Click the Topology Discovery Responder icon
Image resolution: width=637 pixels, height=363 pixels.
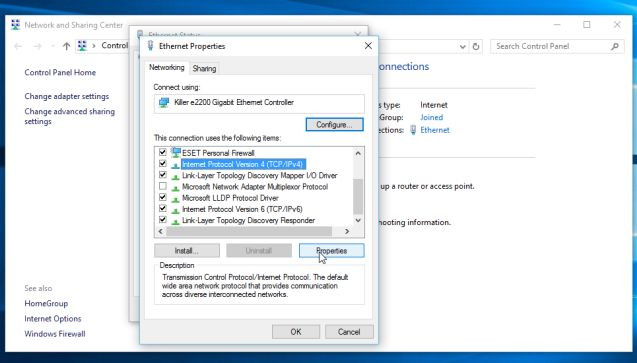click(176, 221)
